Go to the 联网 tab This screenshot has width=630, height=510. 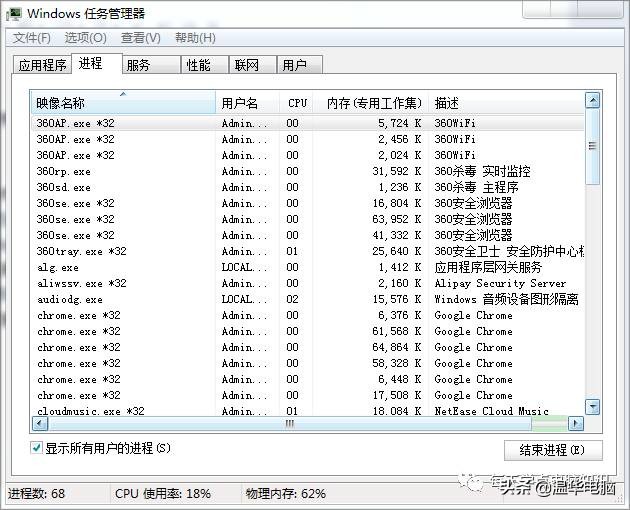coord(253,65)
